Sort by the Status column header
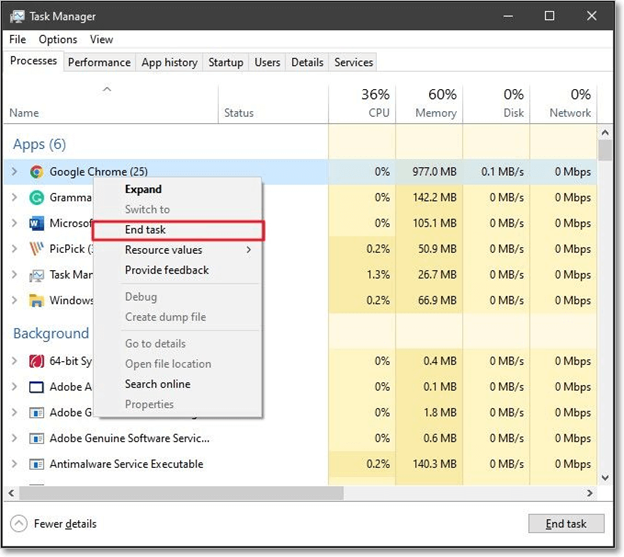Viewport: 624px width, 557px height. click(273, 103)
